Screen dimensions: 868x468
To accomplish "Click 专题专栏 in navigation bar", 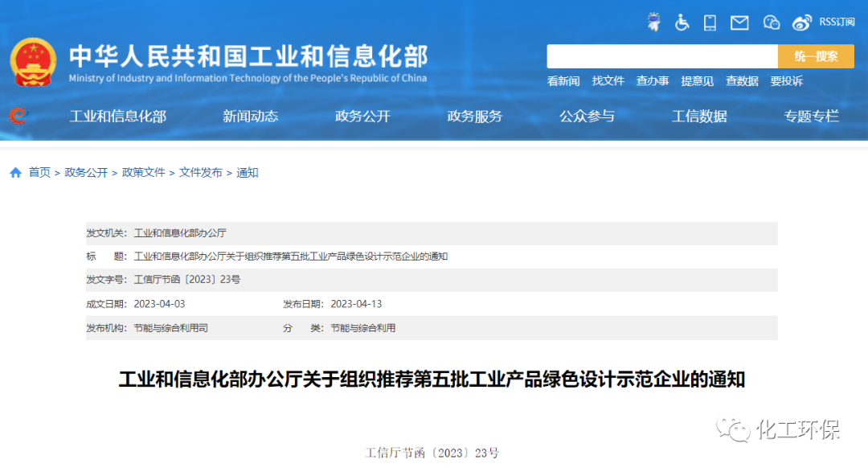I will point(811,117).
